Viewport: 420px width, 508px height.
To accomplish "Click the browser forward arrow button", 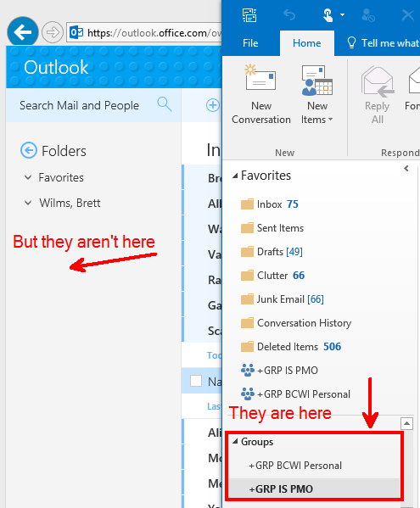I will 53,32.
